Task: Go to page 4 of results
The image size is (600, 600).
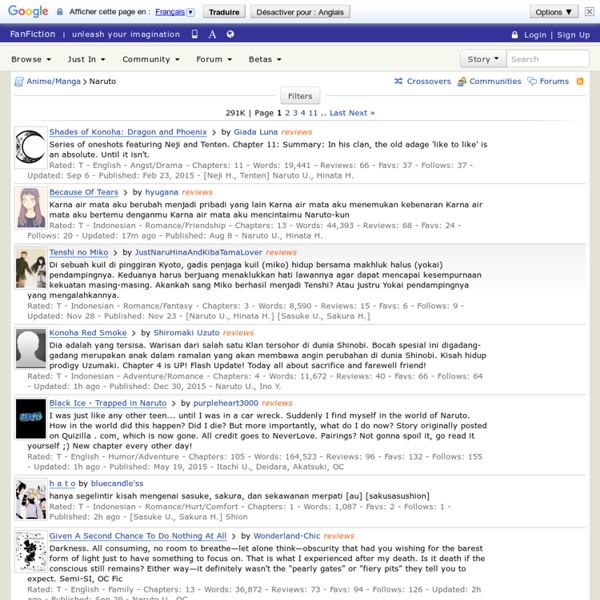Action: point(303,113)
